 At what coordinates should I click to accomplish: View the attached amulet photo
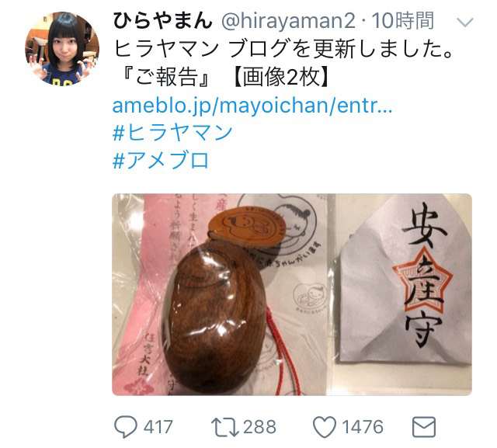pyautogui.click(x=292, y=294)
